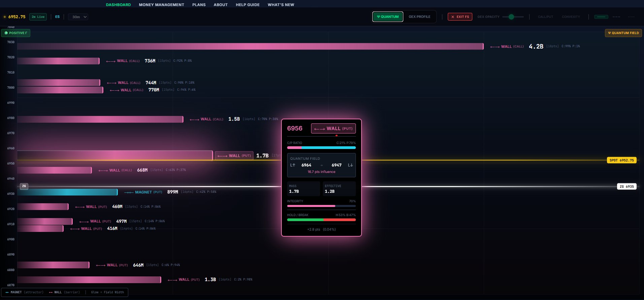Click the yellow status dot beside 6952.75
This screenshot has height=300, width=644.
tap(5, 17)
